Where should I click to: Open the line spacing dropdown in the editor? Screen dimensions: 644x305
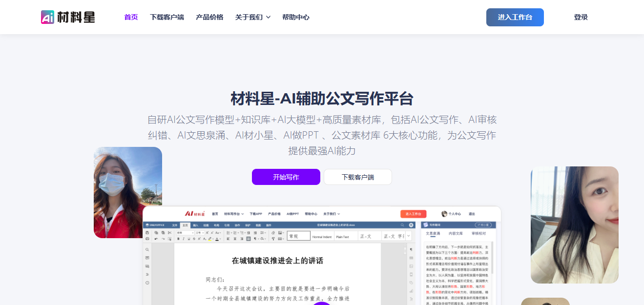263,233
